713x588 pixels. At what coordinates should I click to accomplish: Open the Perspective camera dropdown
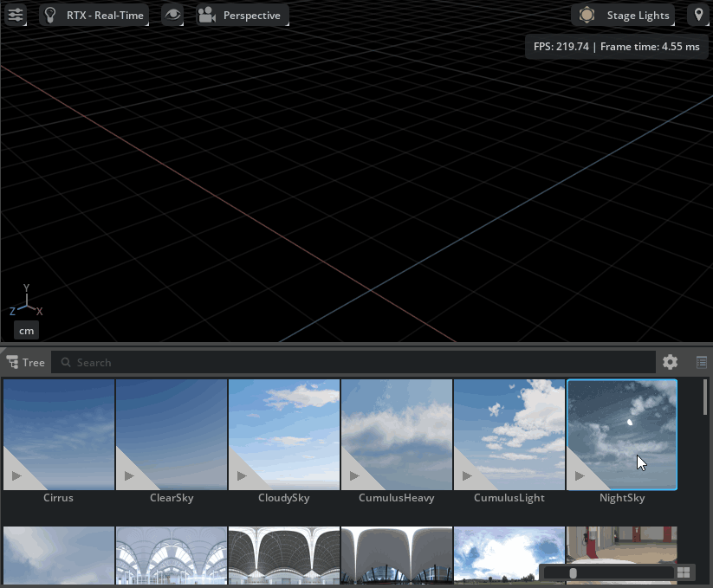(x=243, y=15)
